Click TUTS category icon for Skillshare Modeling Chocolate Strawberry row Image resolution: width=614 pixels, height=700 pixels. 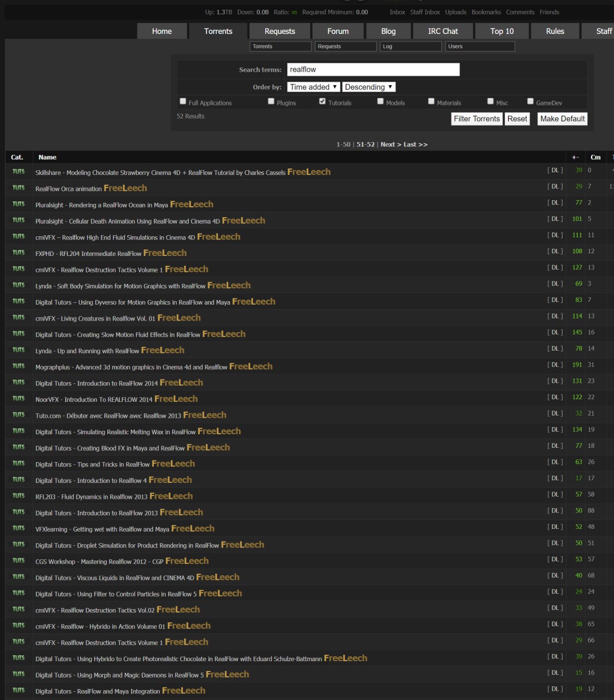coord(19,171)
